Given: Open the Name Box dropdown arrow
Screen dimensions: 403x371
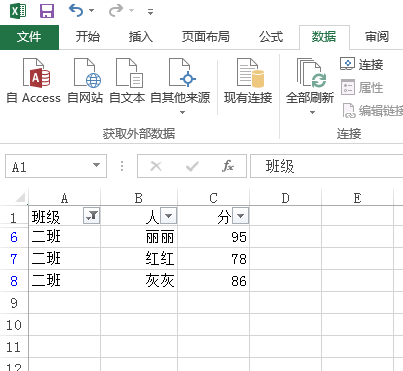Looking at the screenshot, I should tap(97, 165).
